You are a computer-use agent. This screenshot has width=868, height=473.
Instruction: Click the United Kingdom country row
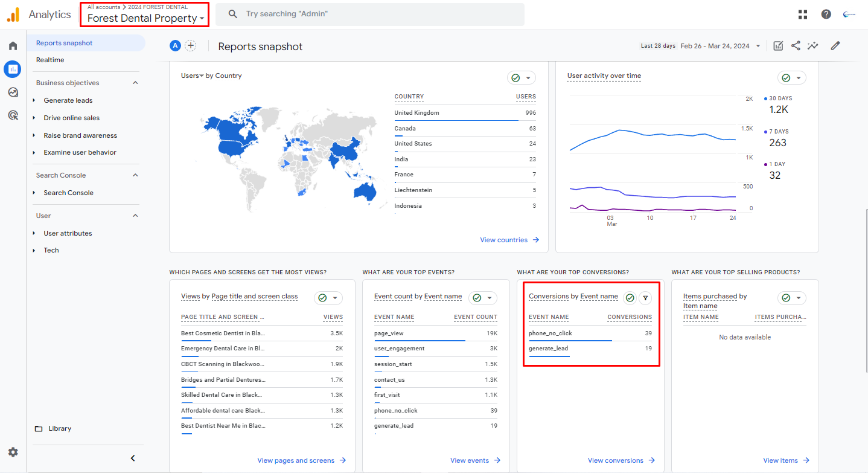point(465,113)
